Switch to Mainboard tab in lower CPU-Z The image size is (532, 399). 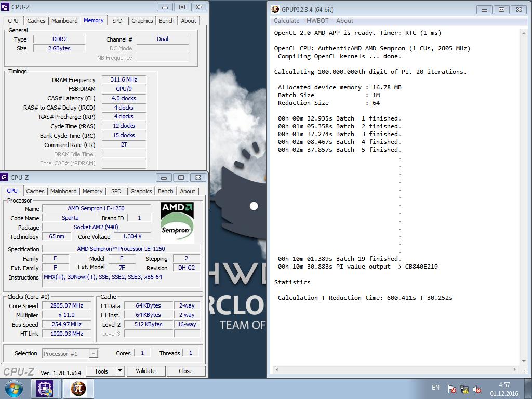point(63,191)
